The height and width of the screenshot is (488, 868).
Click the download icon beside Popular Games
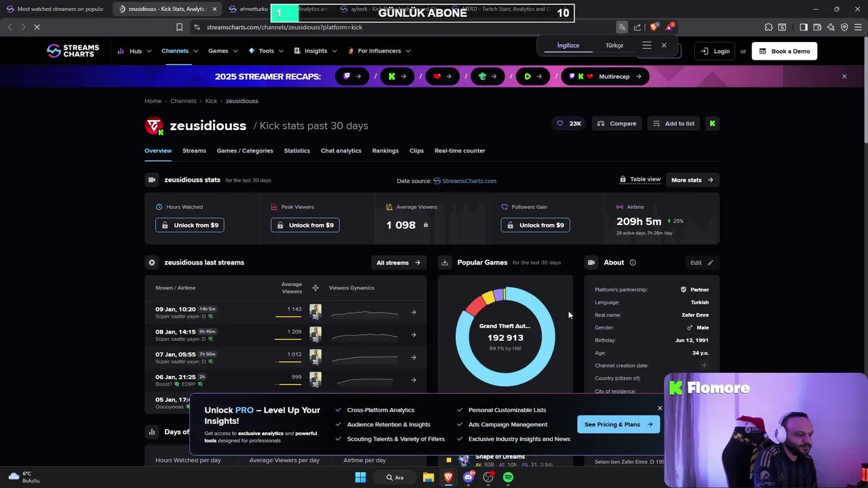click(445, 262)
